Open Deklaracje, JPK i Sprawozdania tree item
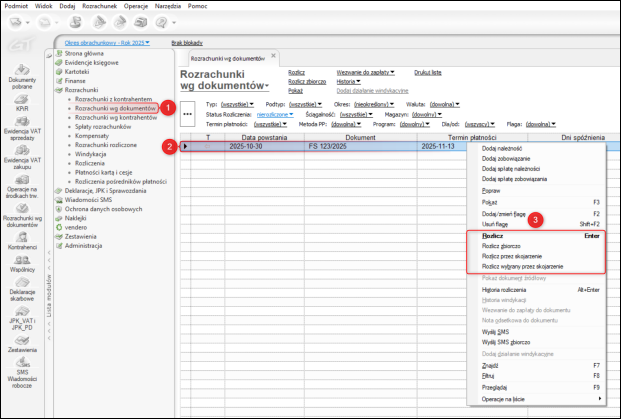This screenshot has width=621, height=419. pos(105,191)
